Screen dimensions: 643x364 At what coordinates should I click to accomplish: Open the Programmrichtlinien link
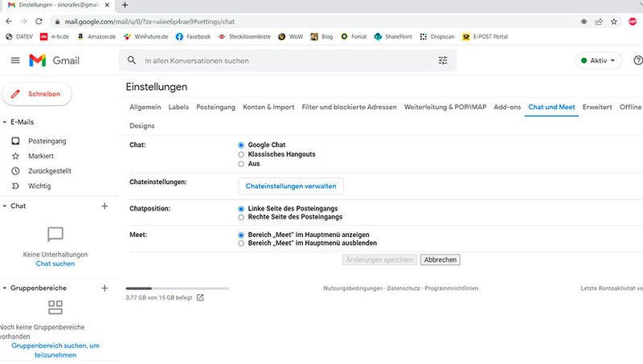(452, 288)
